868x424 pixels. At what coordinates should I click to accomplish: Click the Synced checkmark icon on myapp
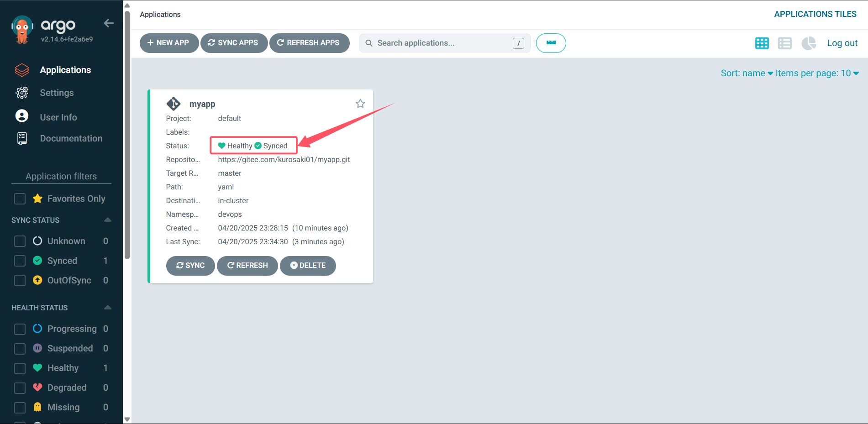(258, 146)
